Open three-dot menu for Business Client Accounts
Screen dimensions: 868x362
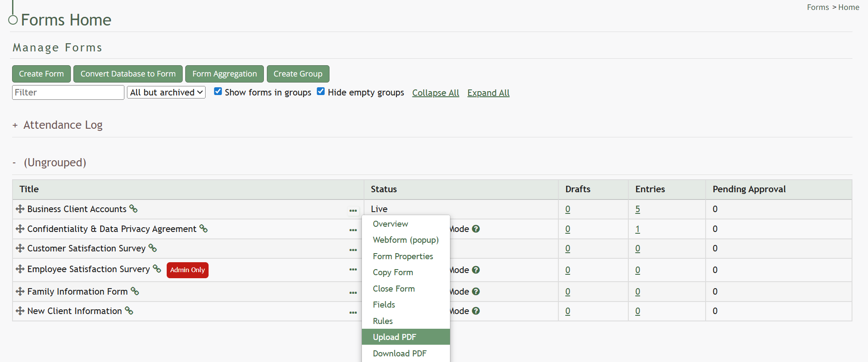pyautogui.click(x=353, y=210)
